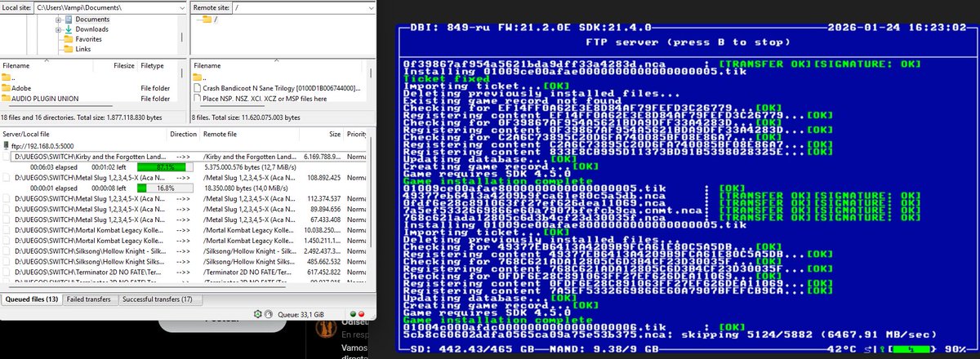Expand the Documents tree node
Image resolution: width=980 pixels, height=359 pixels.
coord(58,19)
